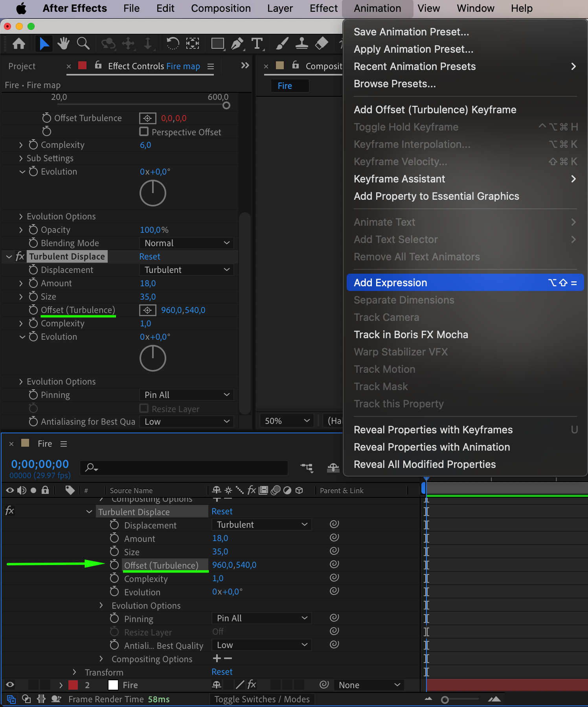
Task: Click the Offset (Turbulence) stopwatch in timeline
Action: 114,565
